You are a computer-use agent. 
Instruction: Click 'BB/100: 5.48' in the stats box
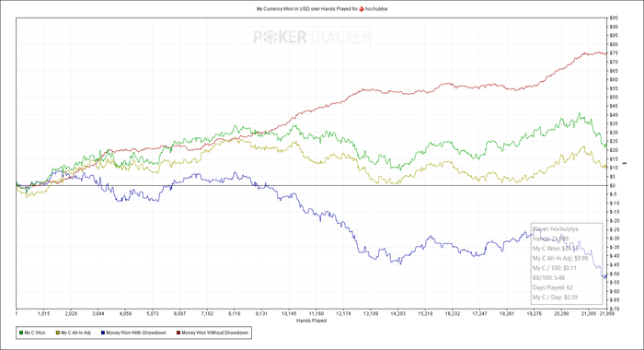click(x=548, y=277)
